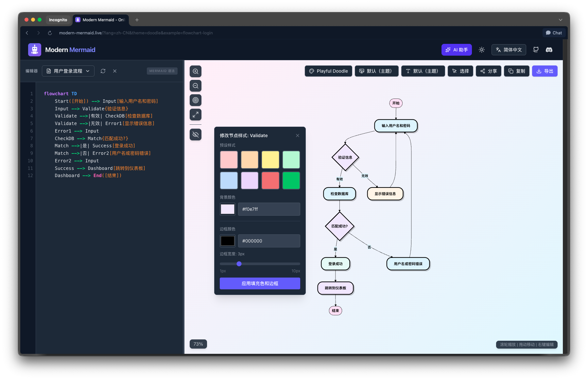Toggle light mode with the sun icon
Image resolution: width=588 pixels, height=380 pixels.
pos(482,50)
